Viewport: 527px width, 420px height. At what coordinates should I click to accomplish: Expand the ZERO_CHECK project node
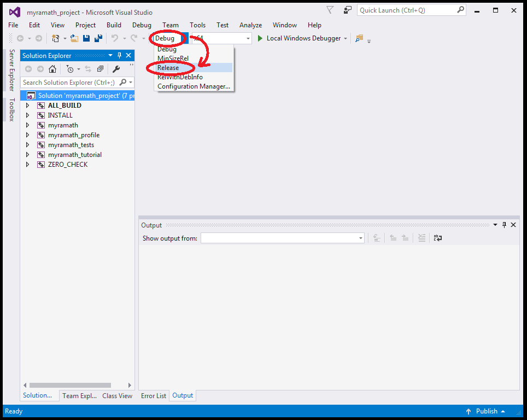click(27, 165)
